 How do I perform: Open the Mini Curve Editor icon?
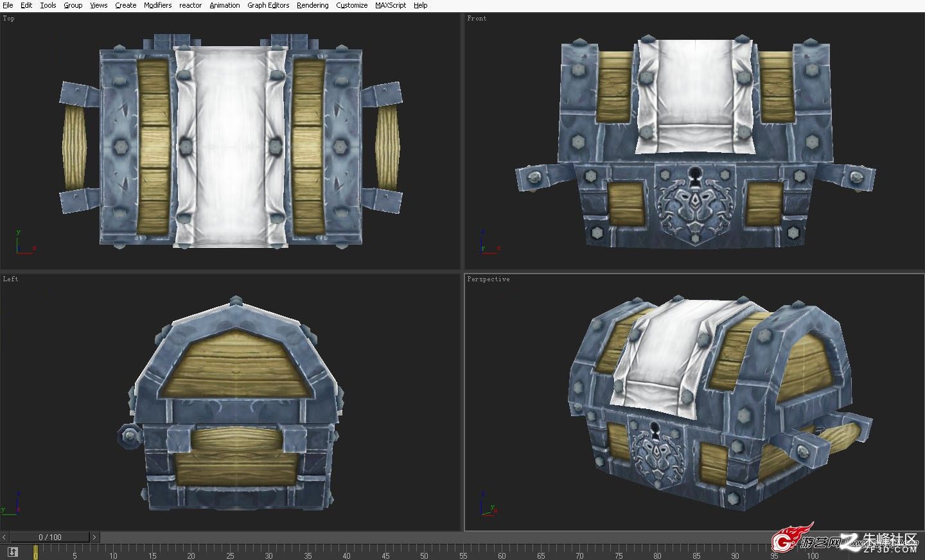pos(13,552)
